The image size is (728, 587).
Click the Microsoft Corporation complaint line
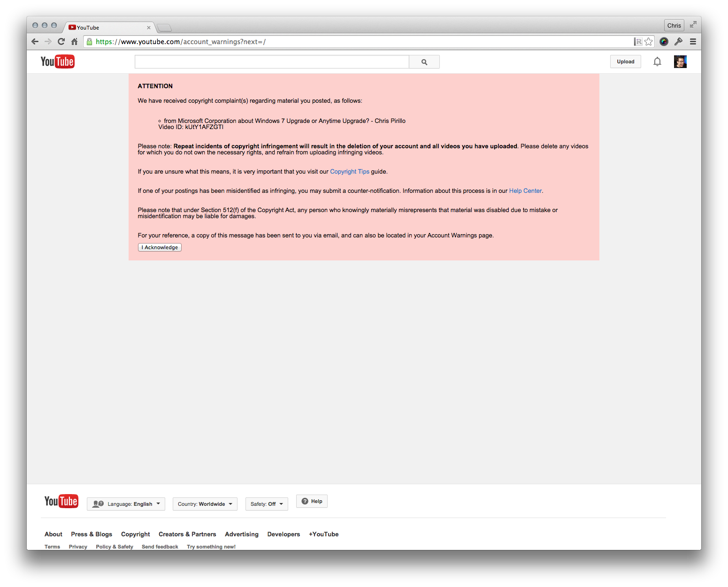coord(284,121)
